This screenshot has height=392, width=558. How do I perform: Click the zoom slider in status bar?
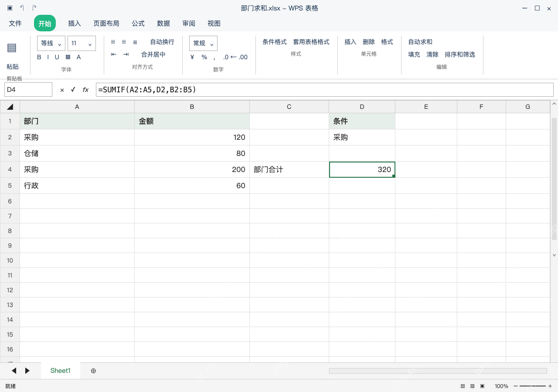[x=533, y=386]
